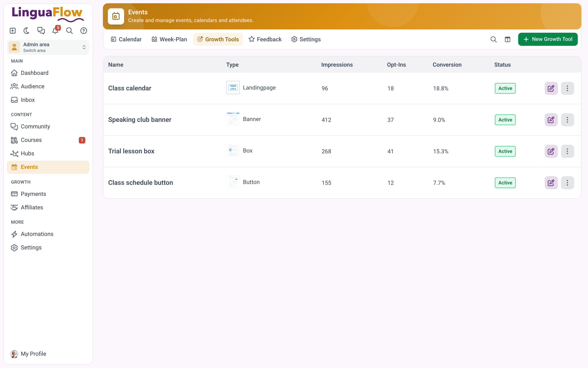Open more options for Speaking club banner
This screenshot has width=588, height=368.
click(x=567, y=120)
